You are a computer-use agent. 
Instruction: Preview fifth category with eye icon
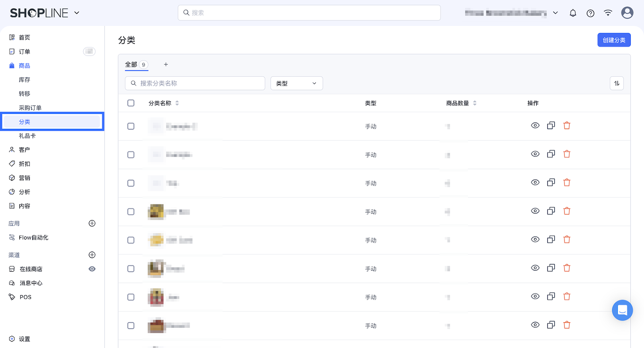pos(535,239)
